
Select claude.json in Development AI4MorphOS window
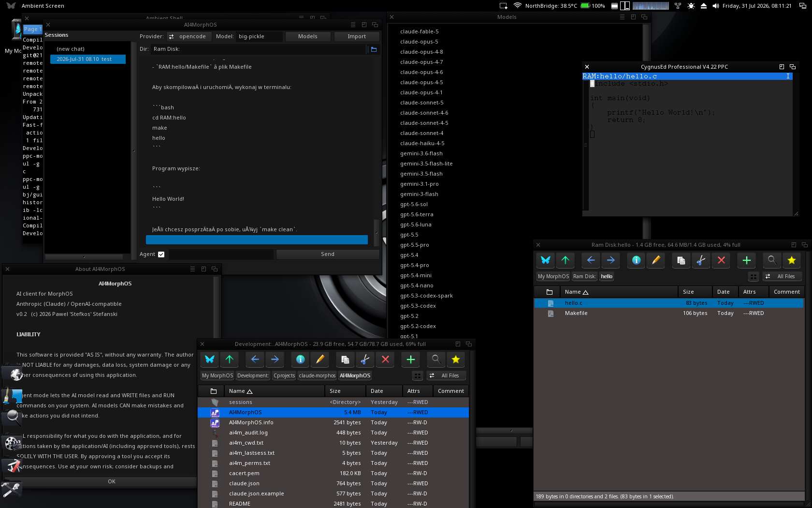(333, 484)
